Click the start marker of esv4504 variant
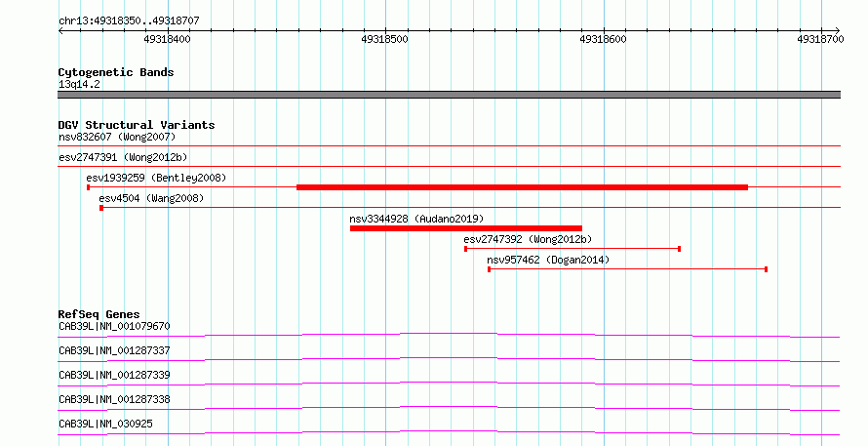The height and width of the screenshot is (446, 868). click(x=101, y=208)
